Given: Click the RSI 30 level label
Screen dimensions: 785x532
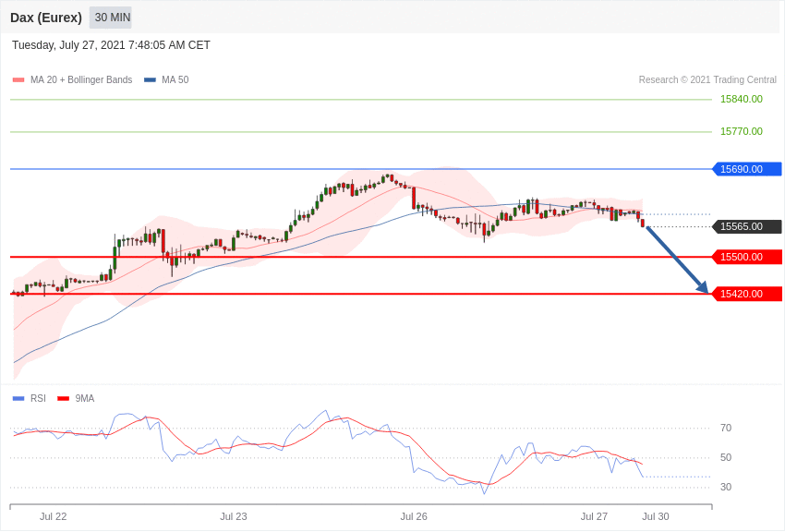Looking at the screenshot, I should (726, 487).
